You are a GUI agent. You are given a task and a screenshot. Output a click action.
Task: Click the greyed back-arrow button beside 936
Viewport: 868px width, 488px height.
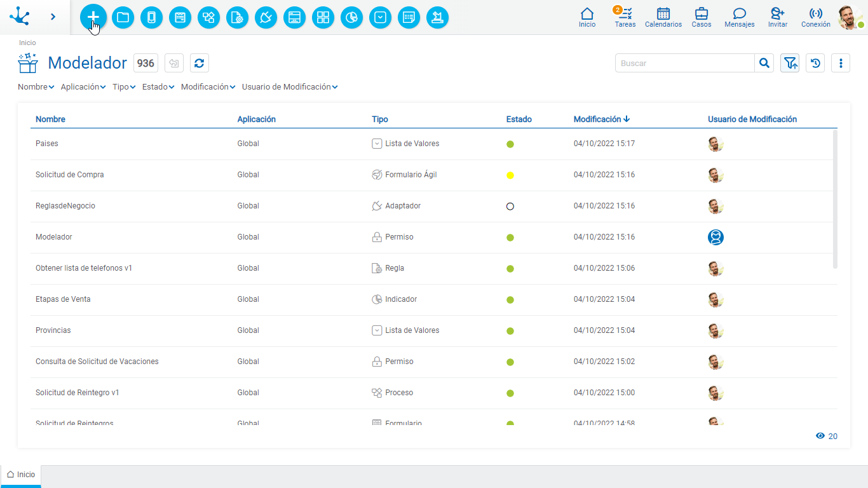point(174,63)
